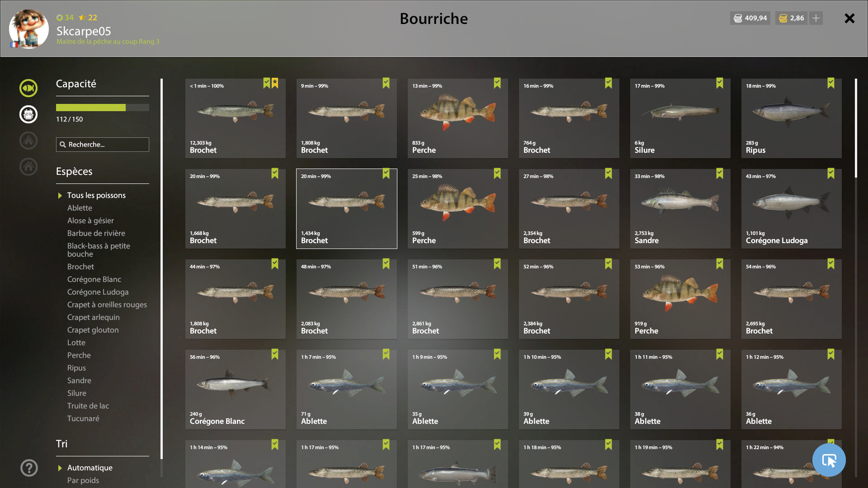Toggle bookmark on 6 kg Silure card
Viewport: 868px width, 488px height.
point(720,83)
